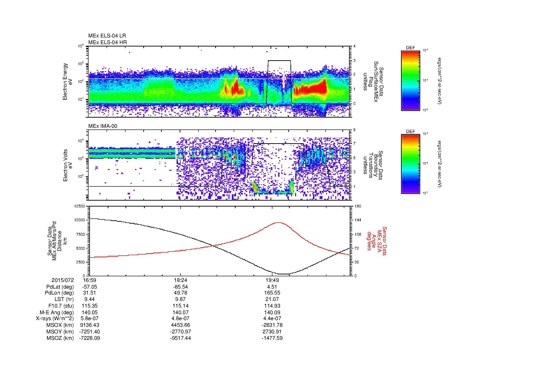
Task: Click the 'MSOZ (km)' row label
Action: point(60,338)
